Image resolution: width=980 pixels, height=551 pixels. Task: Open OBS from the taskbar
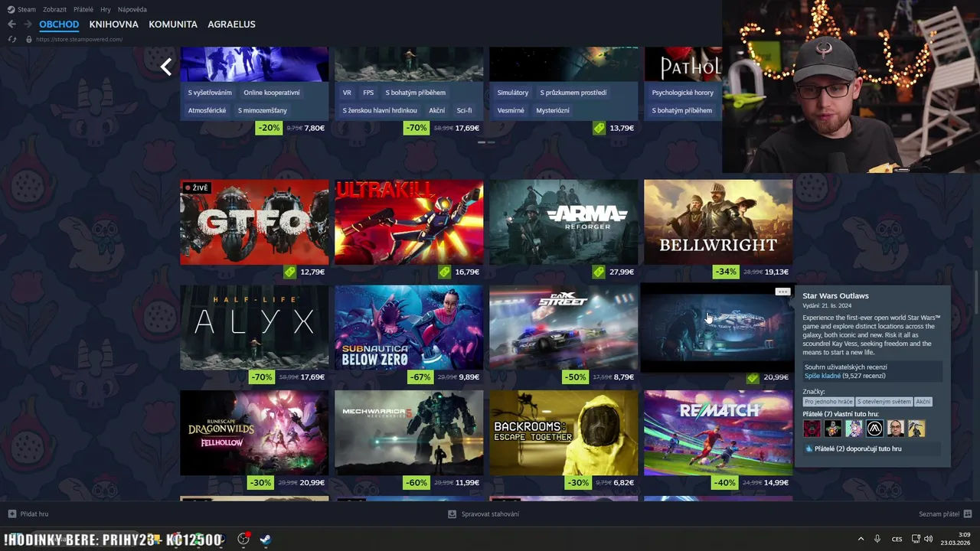pyautogui.click(x=243, y=539)
